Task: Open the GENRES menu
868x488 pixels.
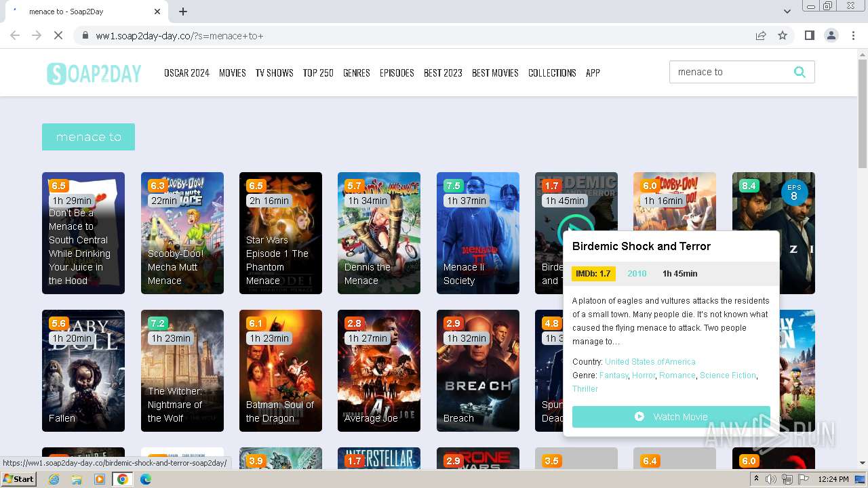Action: [357, 73]
